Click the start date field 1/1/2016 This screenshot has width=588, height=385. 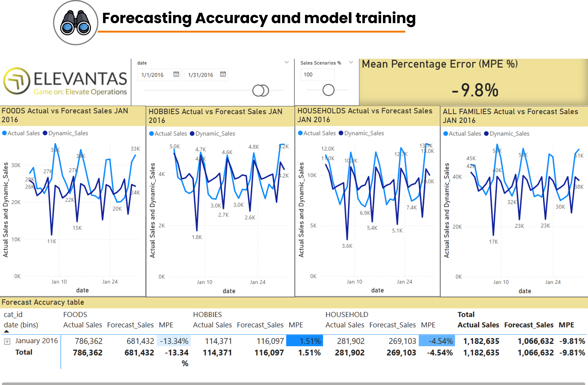[x=152, y=75]
